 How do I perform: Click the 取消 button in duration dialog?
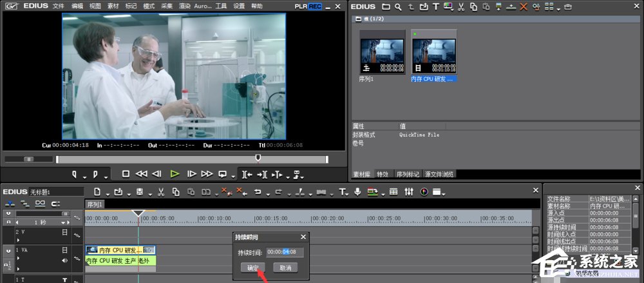pos(285,267)
